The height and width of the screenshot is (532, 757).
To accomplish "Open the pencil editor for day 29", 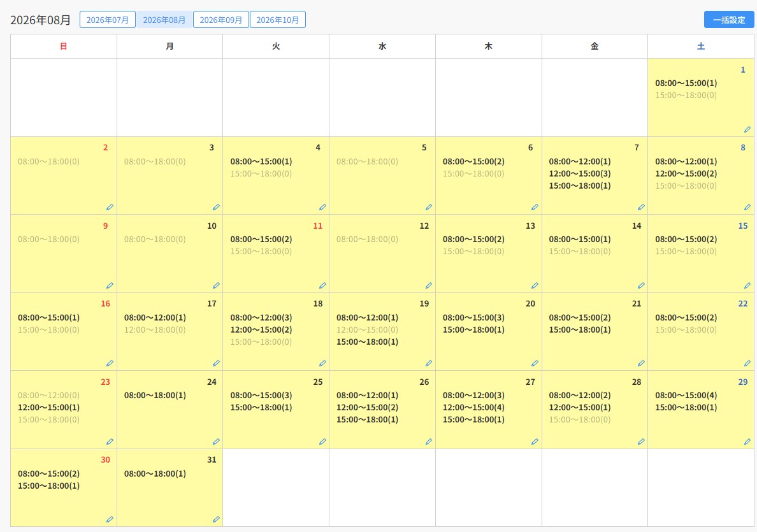I will 747,442.
